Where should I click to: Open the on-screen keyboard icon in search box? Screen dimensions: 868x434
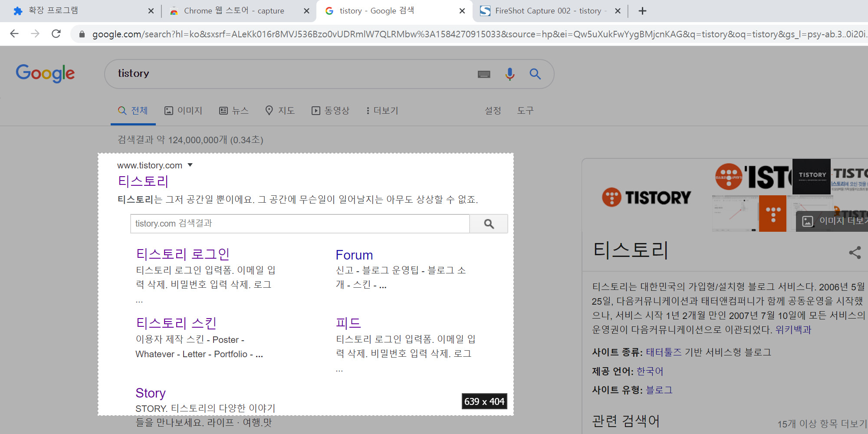[484, 74]
